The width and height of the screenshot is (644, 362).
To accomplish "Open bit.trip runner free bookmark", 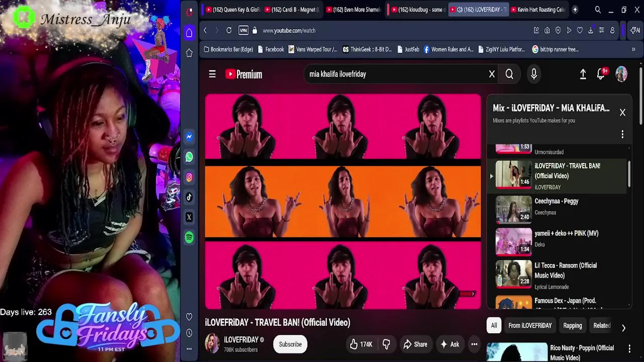I will pos(555,49).
